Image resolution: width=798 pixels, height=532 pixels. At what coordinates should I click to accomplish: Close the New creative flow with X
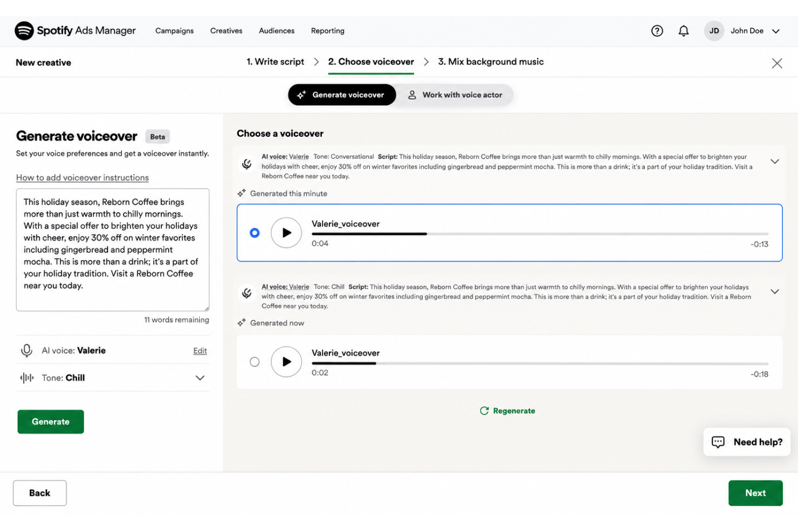[776, 63]
